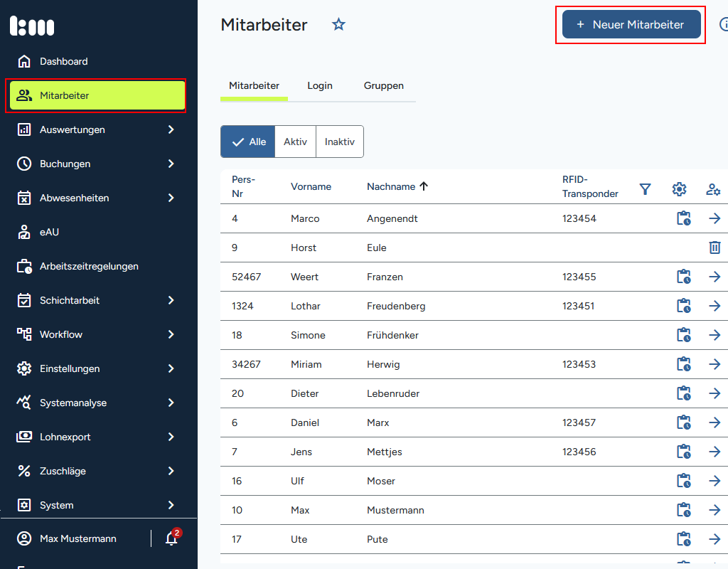The height and width of the screenshot is (569, 728).
Task: Sort by RFID-Transponder column header
Action: pos(590,186)
